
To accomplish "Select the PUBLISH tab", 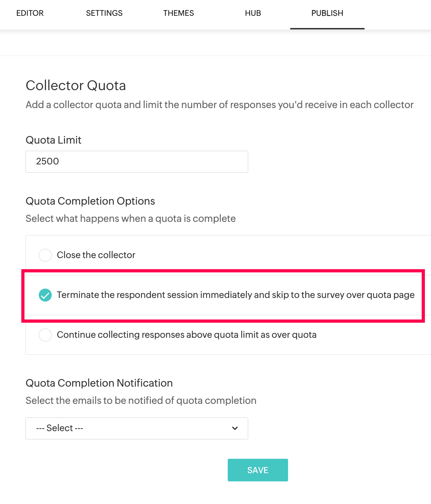I will (x=327, y=13).
